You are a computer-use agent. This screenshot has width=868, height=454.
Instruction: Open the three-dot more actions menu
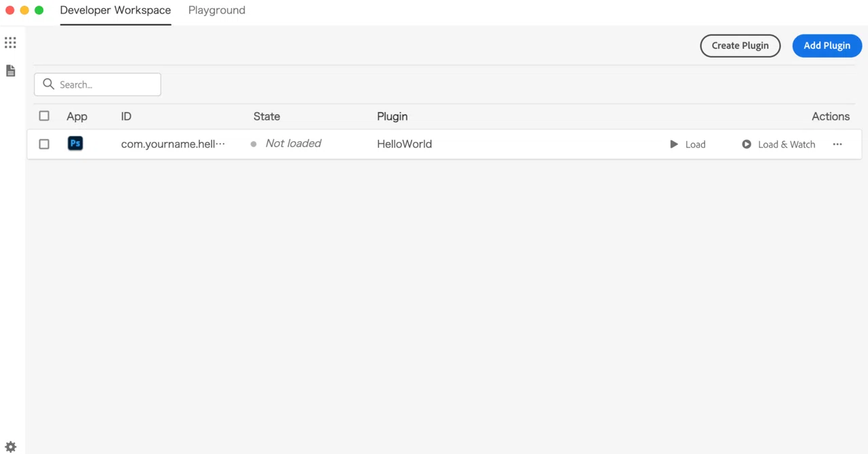tap(837, 144)
